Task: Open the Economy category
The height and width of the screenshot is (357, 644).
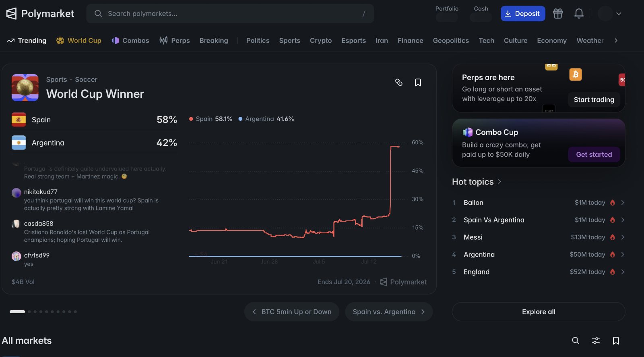Action: point(552,41)
